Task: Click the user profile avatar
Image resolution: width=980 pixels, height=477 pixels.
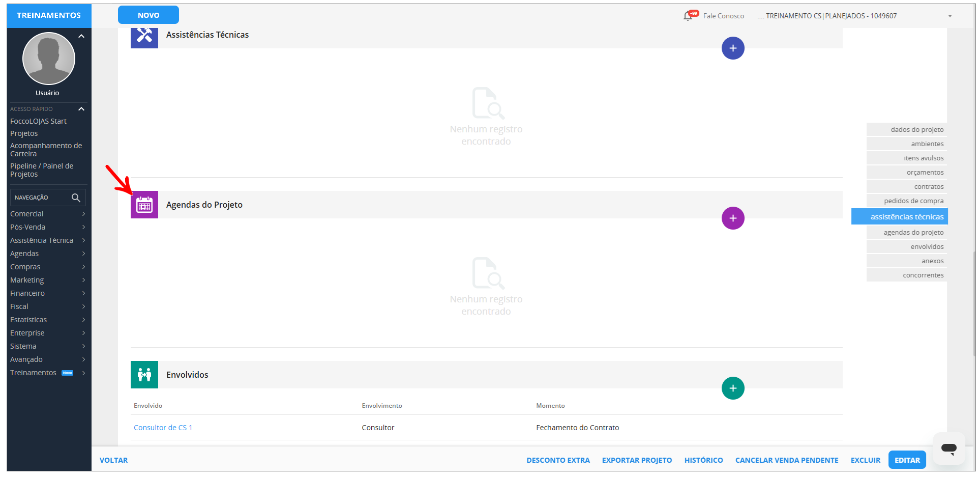Action: [49, 59]
